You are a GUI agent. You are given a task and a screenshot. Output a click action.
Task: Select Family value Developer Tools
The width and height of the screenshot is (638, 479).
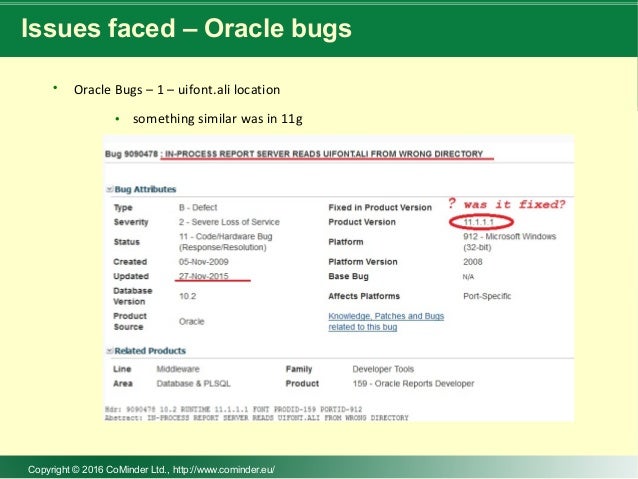click(x=383, y=369)
